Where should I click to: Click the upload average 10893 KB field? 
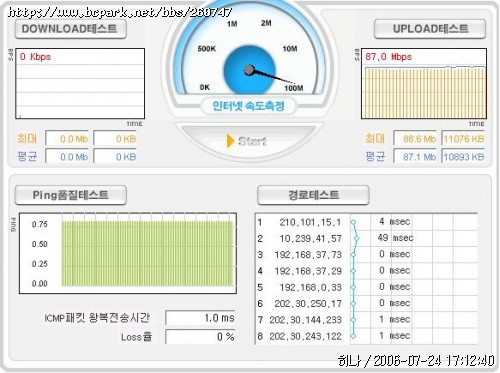pos(463,156)
